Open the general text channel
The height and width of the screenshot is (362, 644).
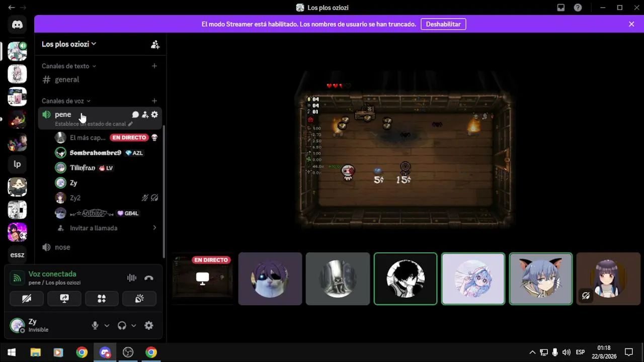100,79
